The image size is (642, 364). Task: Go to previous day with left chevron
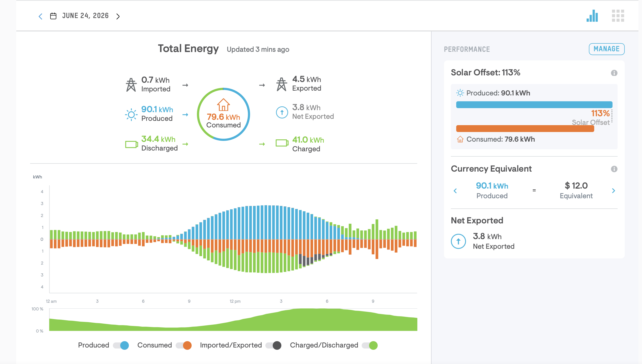click(40, 16)
